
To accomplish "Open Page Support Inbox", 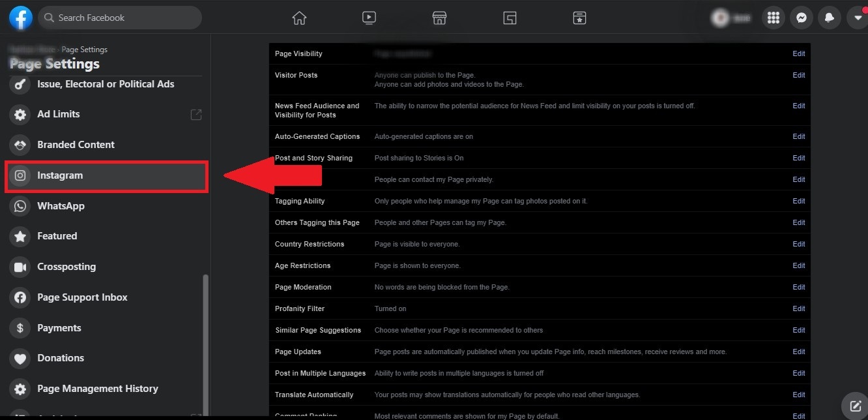I will tap(106, 297).
